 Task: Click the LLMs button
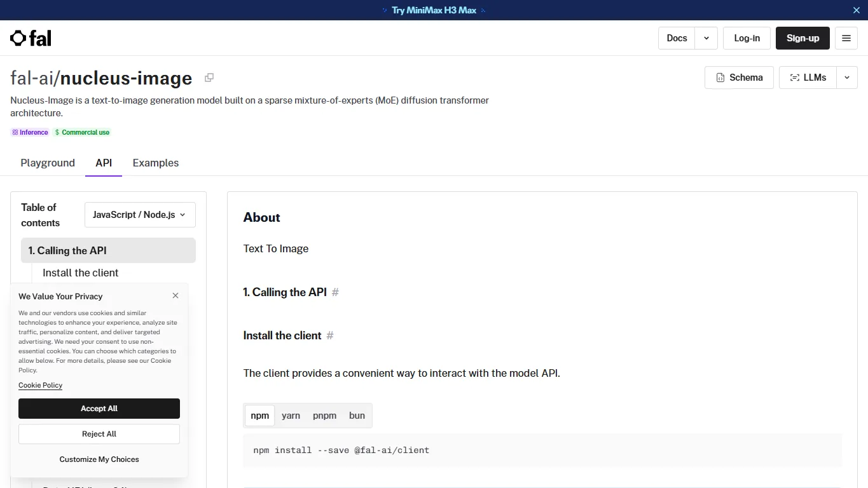(x=808, y=78)
